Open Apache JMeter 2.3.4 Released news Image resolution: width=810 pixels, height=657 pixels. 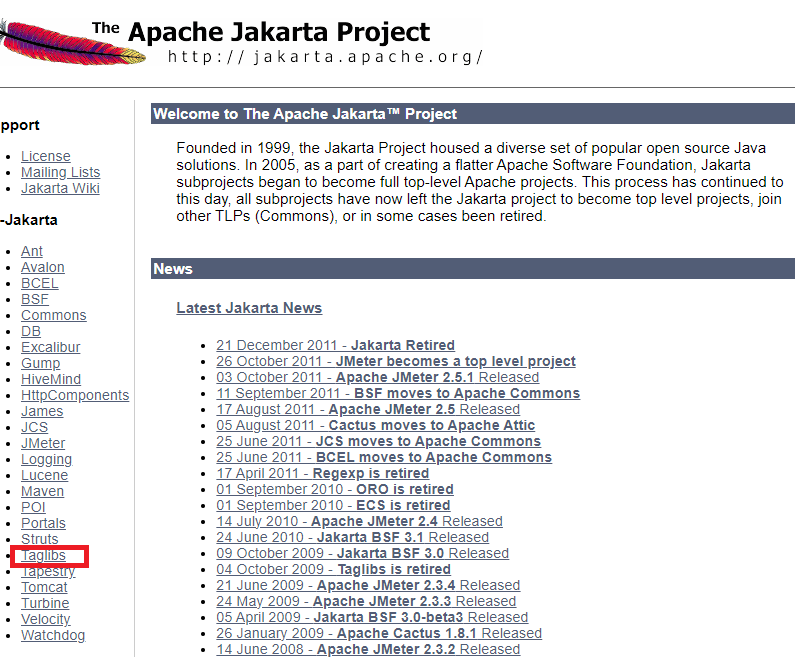pos(368,585)
